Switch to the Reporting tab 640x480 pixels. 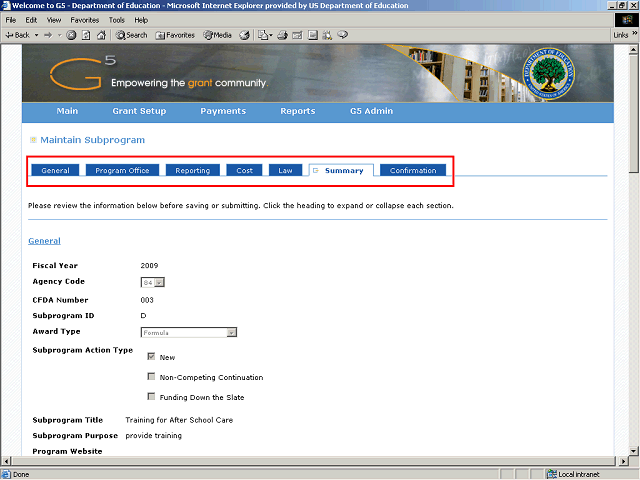tap(193, 170)
